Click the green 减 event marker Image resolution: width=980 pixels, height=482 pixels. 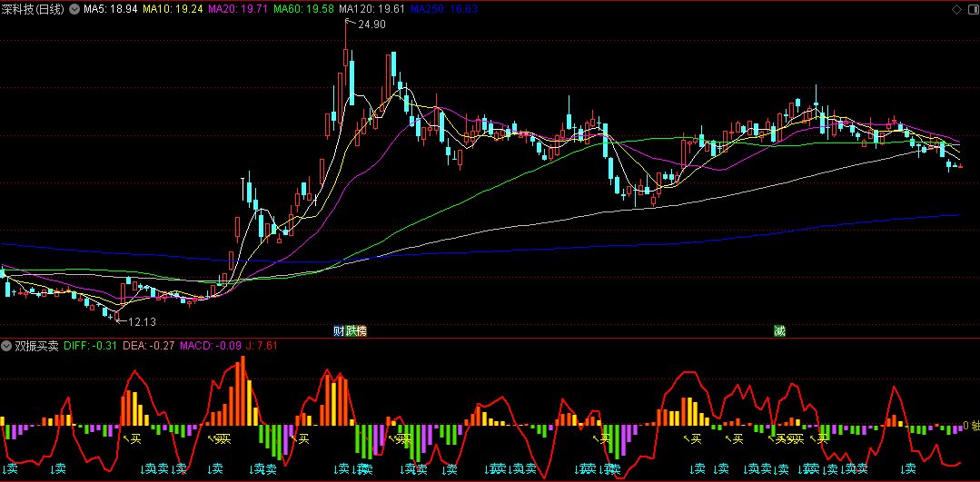(778, 331)
